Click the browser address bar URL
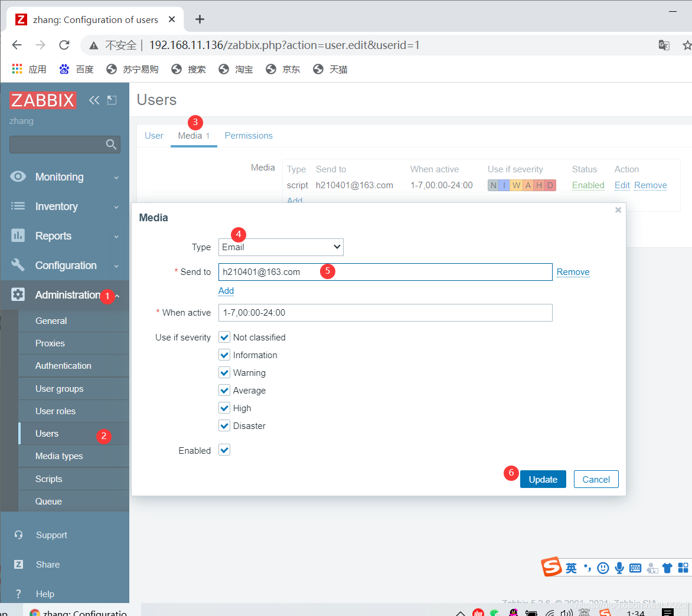The image size is (692, 616). [x=284, y=45]
